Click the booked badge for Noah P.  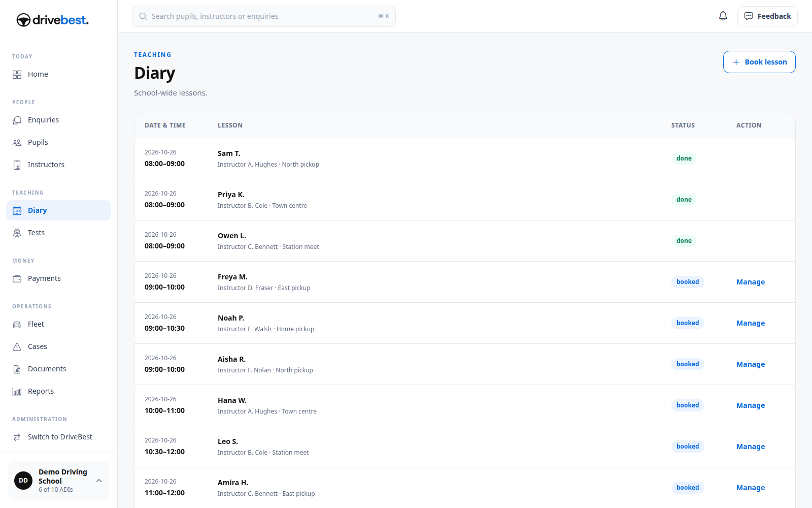[x=688, y=323]
